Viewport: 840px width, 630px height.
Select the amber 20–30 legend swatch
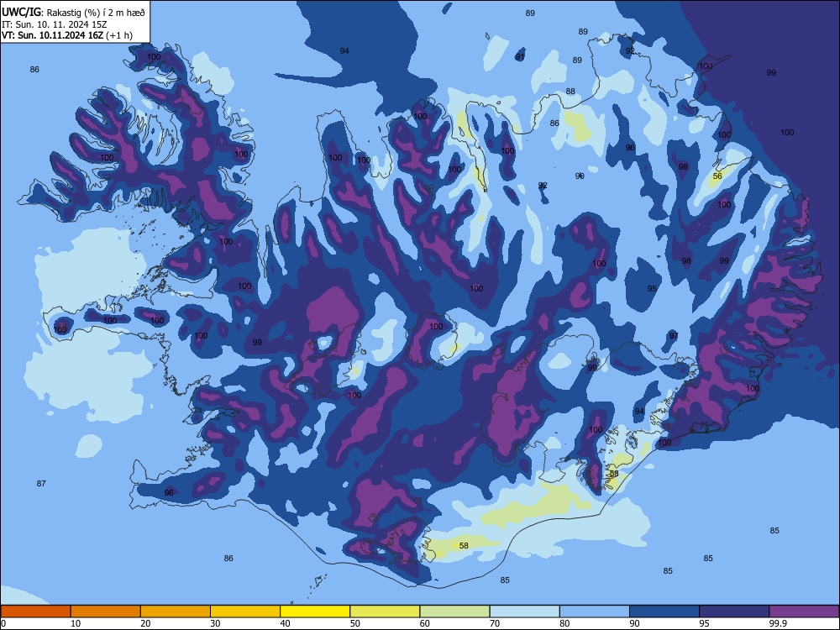coord(176,612)
